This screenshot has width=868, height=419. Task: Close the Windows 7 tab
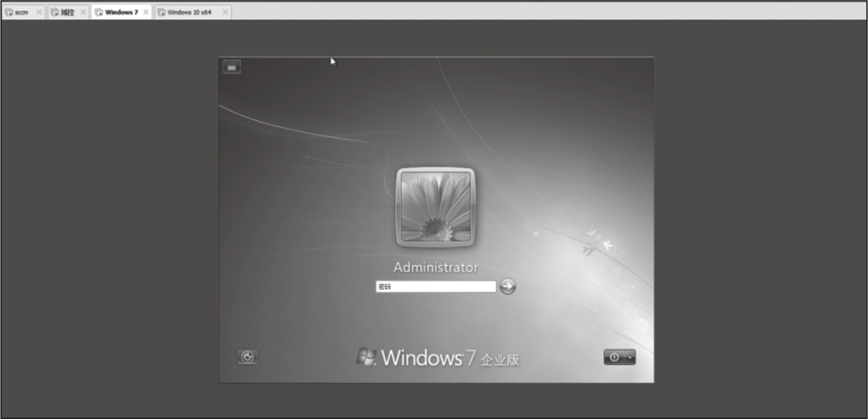pos(146,12)
